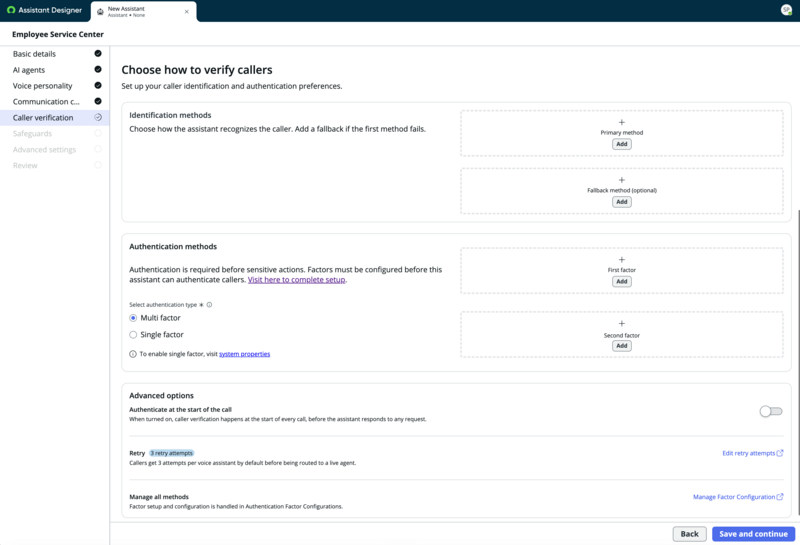Open system properties link

pos(244,354)
